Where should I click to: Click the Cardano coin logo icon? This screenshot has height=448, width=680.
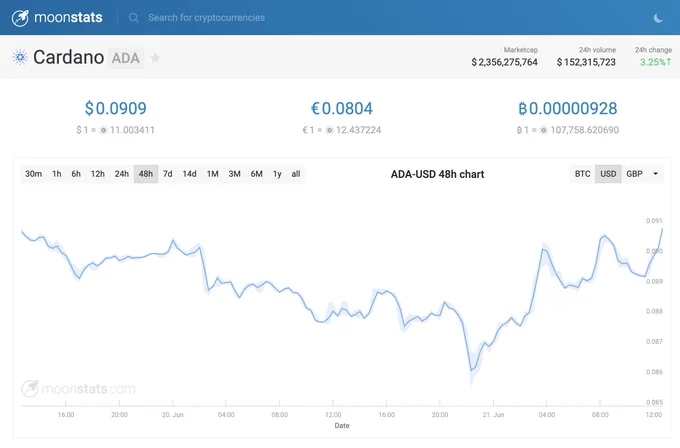[x=20, y=57]
